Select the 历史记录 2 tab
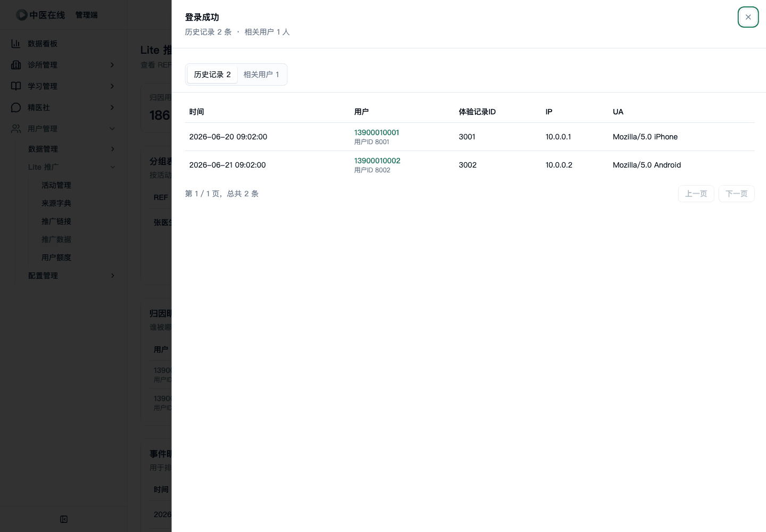 click(x=212, y=74)
